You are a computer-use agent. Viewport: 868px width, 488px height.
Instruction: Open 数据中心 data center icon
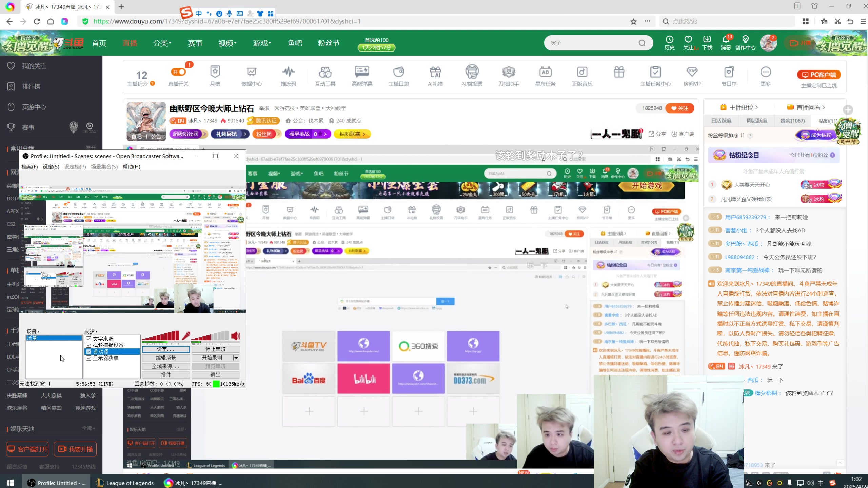click(x=252, y=76)
